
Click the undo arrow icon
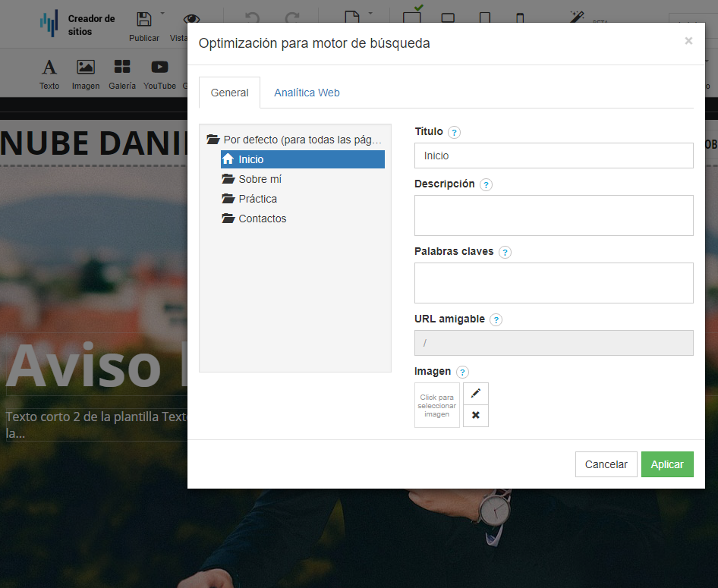click(252, 18)
